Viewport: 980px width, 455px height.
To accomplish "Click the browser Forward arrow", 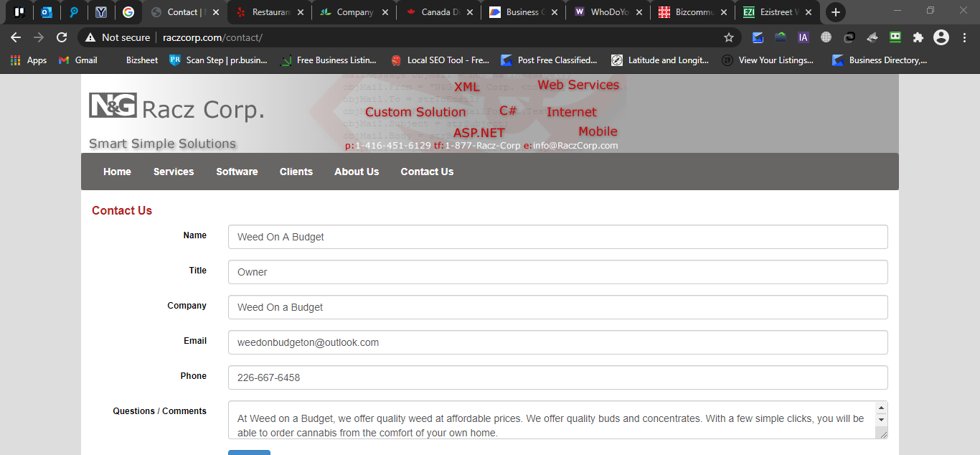I will [x=39, y=37].
